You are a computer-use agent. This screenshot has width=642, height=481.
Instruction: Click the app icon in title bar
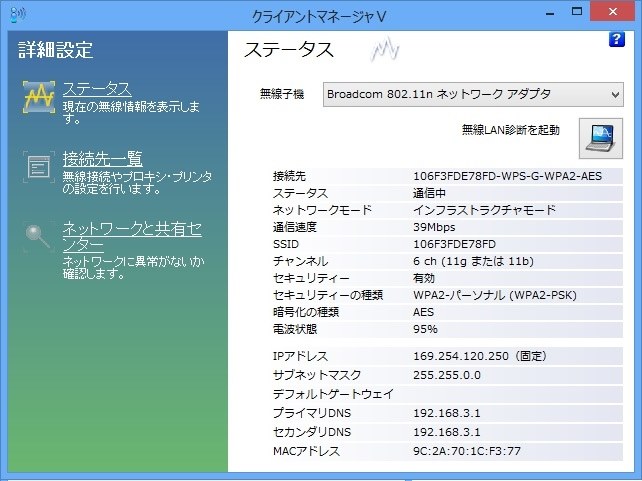coord(18,15)
